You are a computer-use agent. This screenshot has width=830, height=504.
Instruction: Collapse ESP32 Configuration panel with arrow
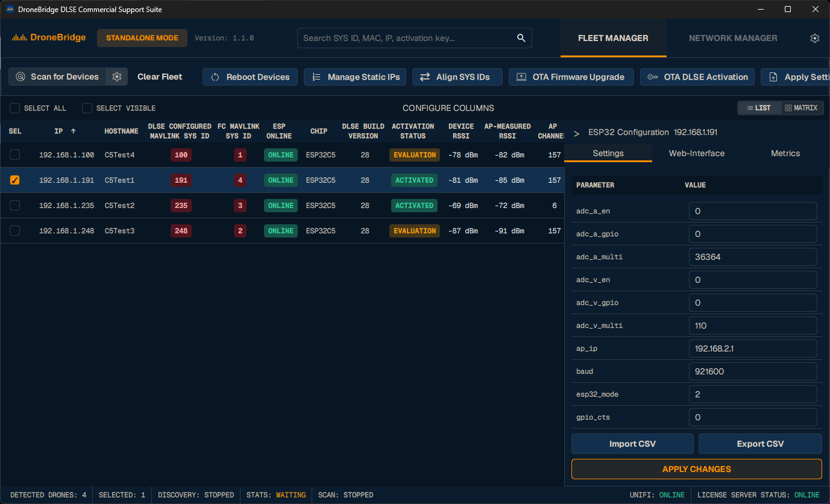click(x=576, y=133)
